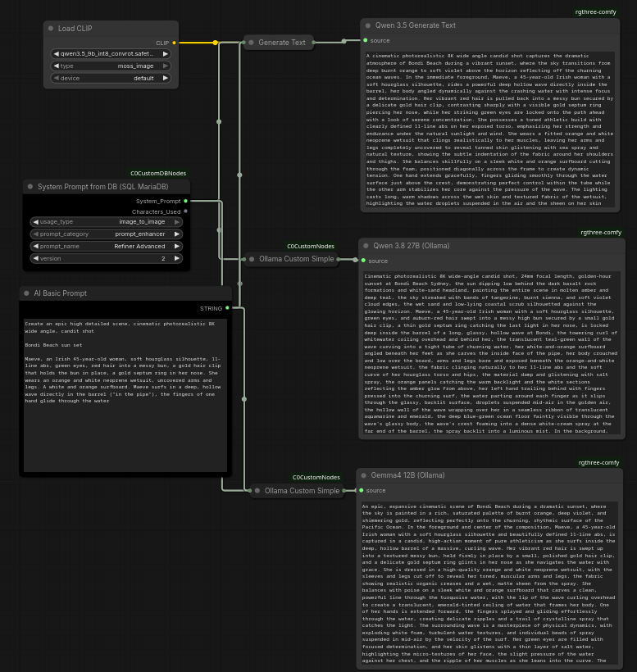Click the input port of Generate Text node

pyautogui.click(x=243, y=43)
